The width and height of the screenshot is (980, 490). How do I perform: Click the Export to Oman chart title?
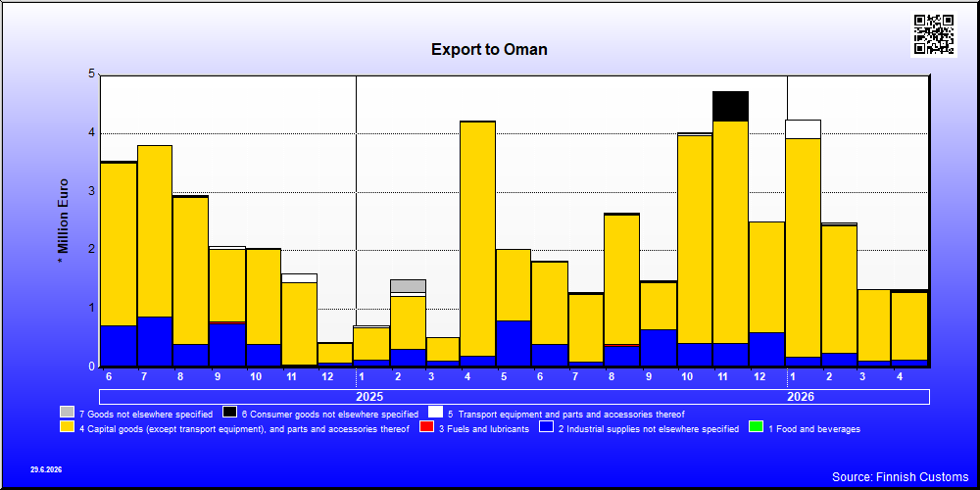click(x=489, y=49)
